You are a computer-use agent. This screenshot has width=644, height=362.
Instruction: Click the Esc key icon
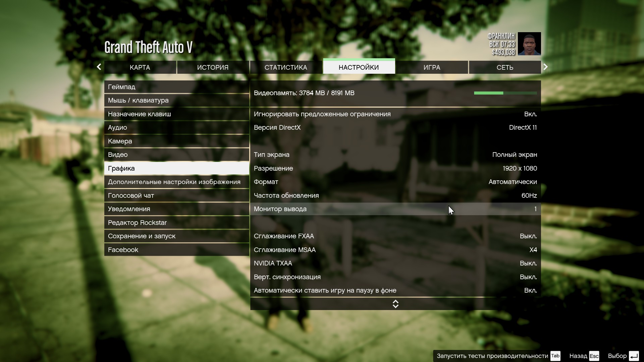click(x=594, y=356)
